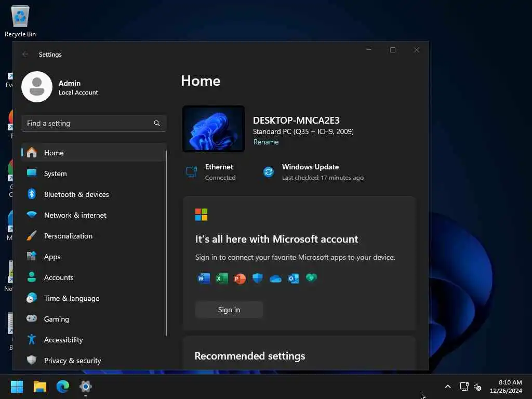This screenshot has width=532, height=399.
Task: Click Windows Update last checked status
Action: click(313, 172)
